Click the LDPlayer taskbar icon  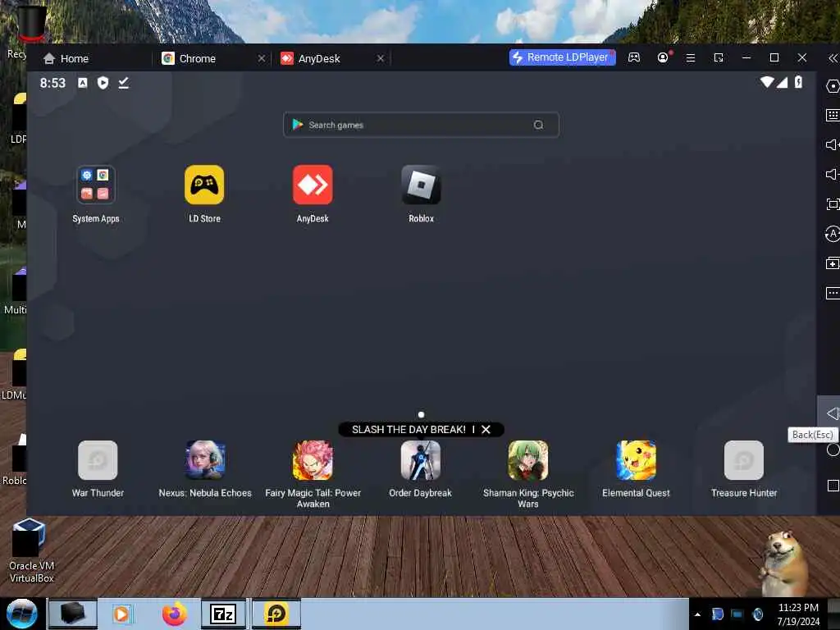276,614
